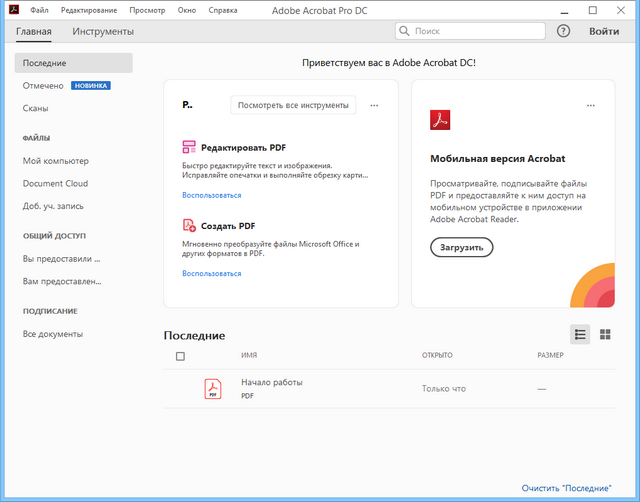Screen dimensions: 640x502
Task: Switch to list view of recent files
Action: [580, 334]
